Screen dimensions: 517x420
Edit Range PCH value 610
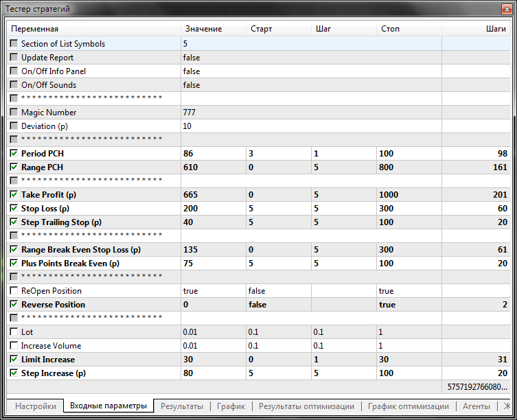click(x=214, y=167)
